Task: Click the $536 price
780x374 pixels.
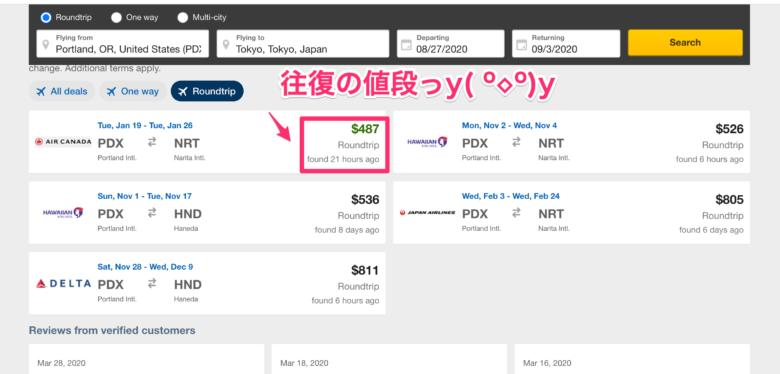Action: pyautogui.click(x=365, y=200)
